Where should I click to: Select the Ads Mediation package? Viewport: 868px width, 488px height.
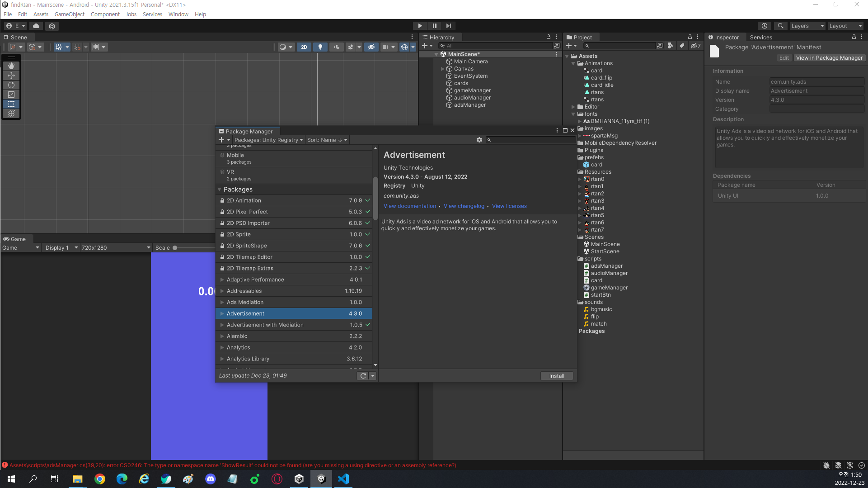tap(294, 302)
